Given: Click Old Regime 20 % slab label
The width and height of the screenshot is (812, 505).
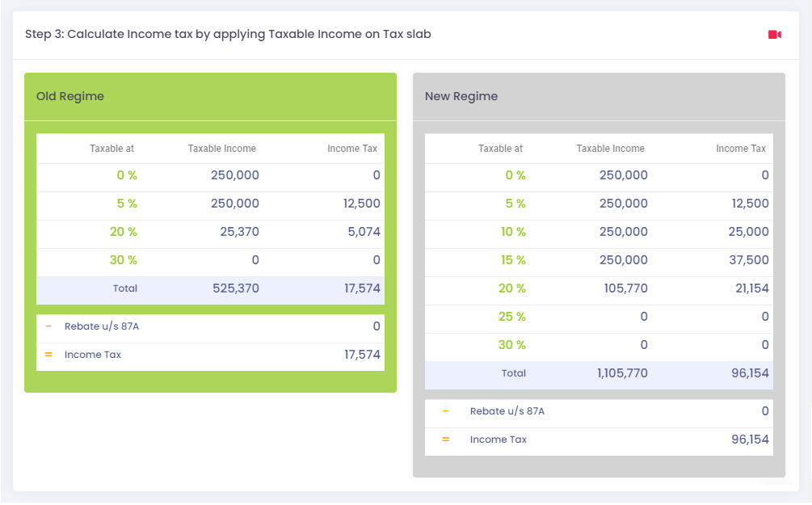Looking at the screenshot, I should pyautogui.click(x=124, y=232).
